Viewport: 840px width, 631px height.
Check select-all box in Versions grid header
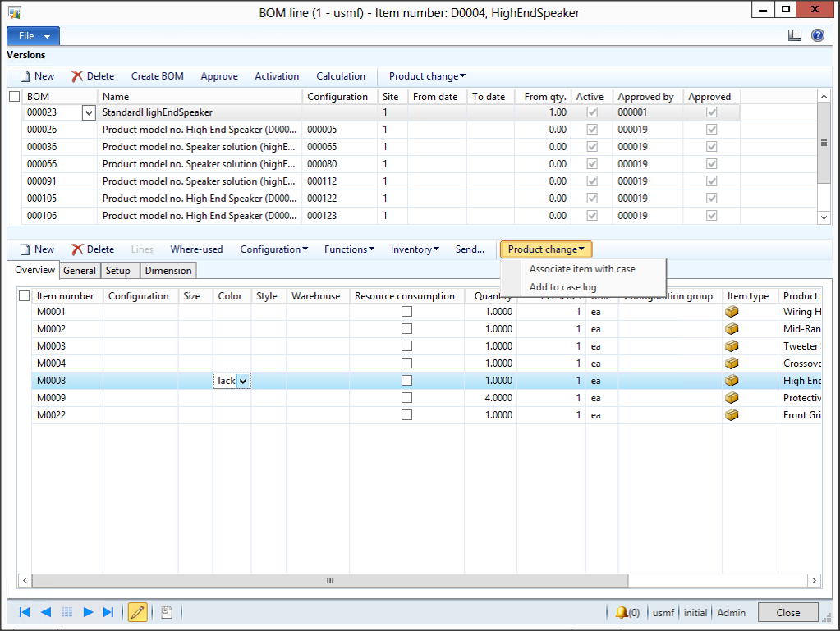click(x=14, y=97)
